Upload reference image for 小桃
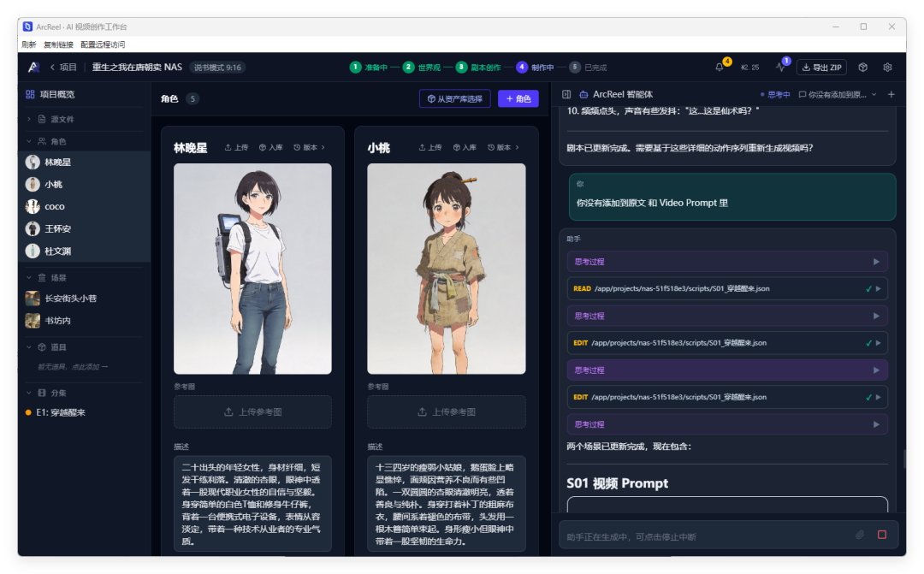The image size is (924, 574). tap(446, 412)
